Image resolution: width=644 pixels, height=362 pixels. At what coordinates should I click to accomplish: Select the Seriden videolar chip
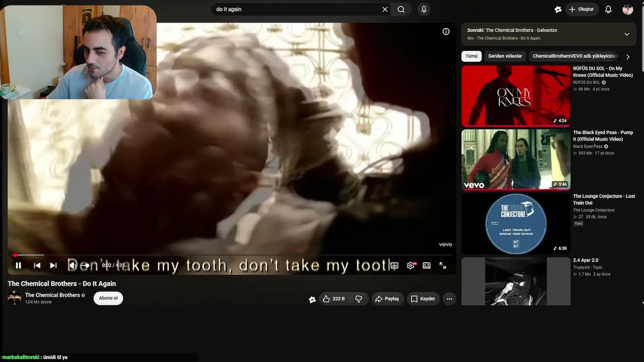click(x=505, y=56)
